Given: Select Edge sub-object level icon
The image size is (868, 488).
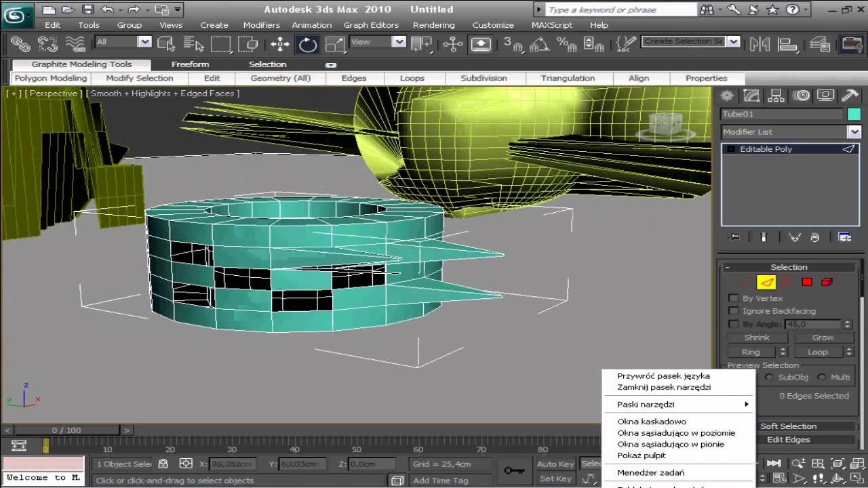Looking at the screenshot, I should (766, 282).
